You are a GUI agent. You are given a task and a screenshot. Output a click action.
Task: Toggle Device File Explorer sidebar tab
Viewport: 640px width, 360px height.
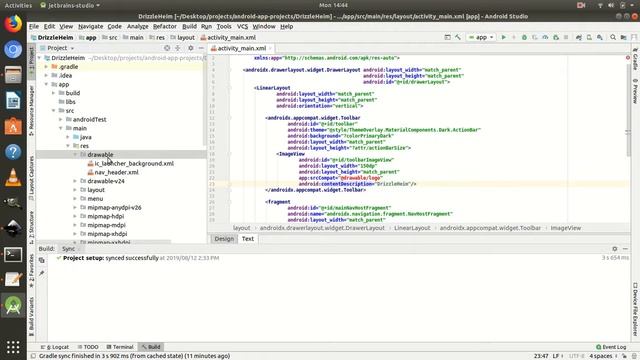click(635, 309)
